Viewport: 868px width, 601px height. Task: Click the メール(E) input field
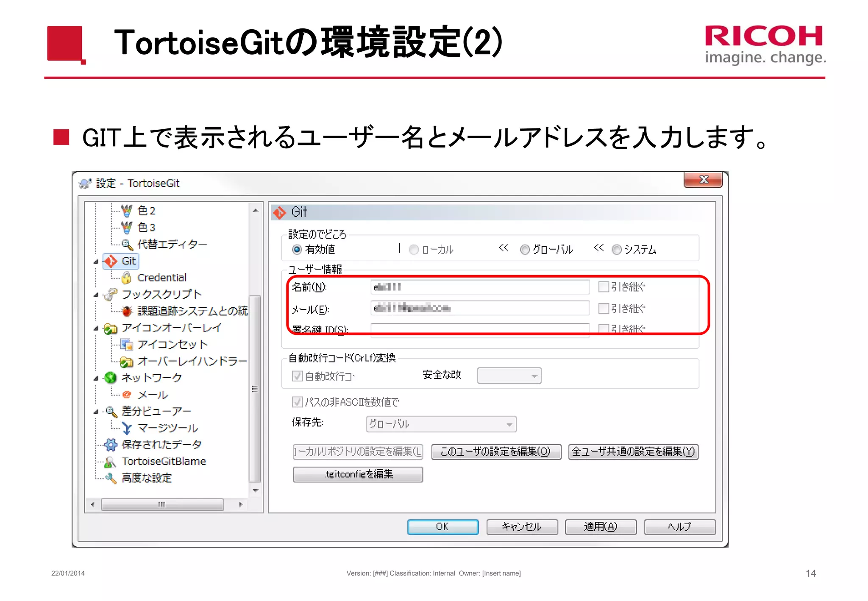click(480, 308)
